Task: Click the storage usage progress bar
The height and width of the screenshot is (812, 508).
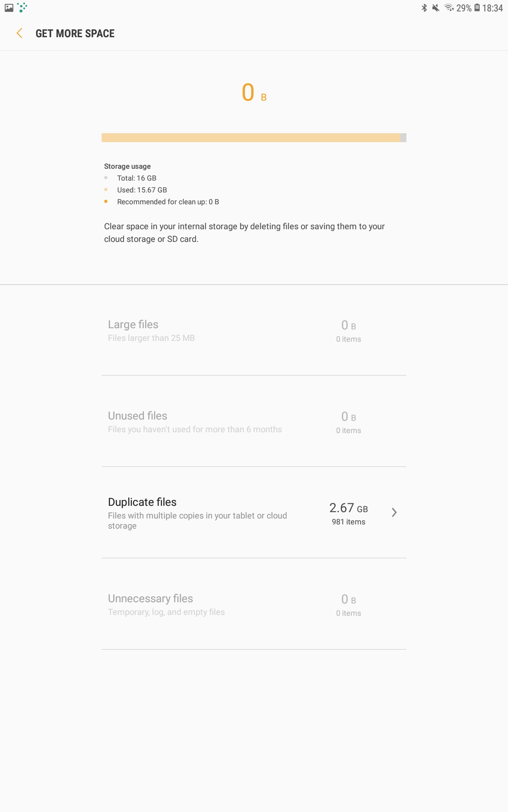Action: point(254,137)
